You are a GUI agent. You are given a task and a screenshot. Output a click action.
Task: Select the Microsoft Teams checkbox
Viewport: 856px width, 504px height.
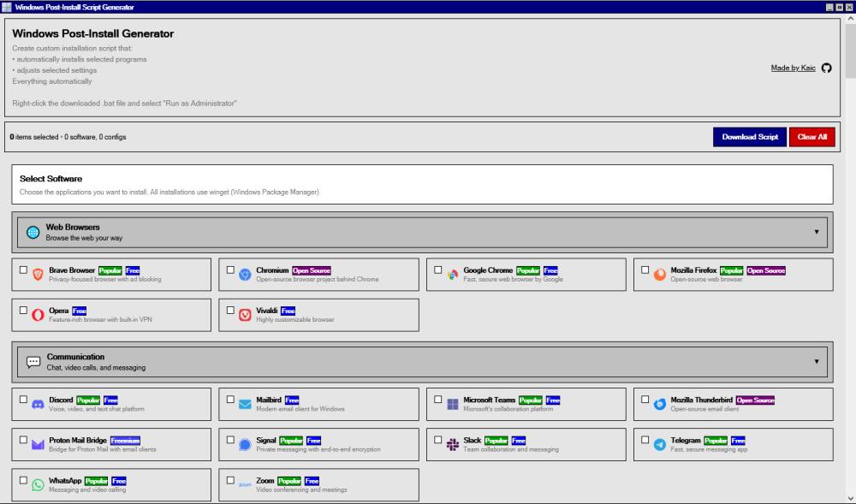pyautogui.click(x=437, y=400)
